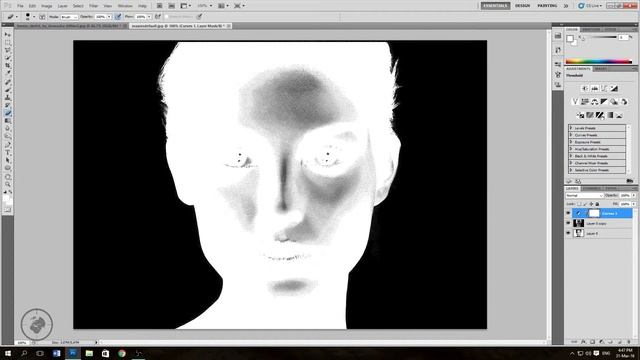This screenshot has width=640, height=360.
Task: Toggle lock image pixels
Action: (585, 204)
